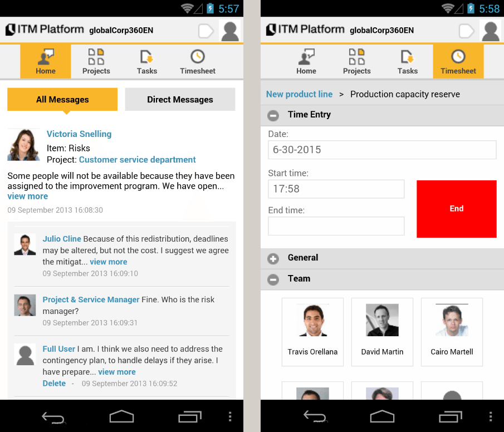Click Production capacity reserve breadcrumb text
This screenshot has width=504, height=432.
(405, 94)
